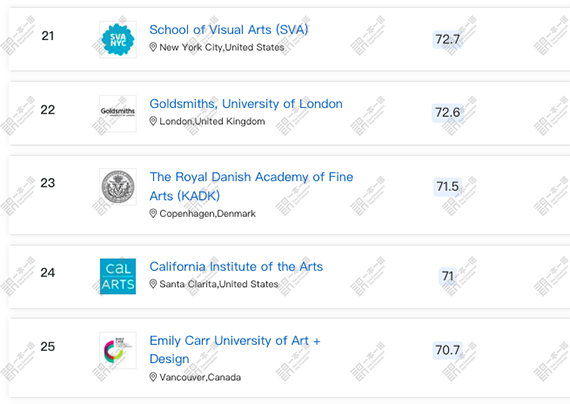
Task: Click the SVA NYC logo icon
Action: pos(118,39)
